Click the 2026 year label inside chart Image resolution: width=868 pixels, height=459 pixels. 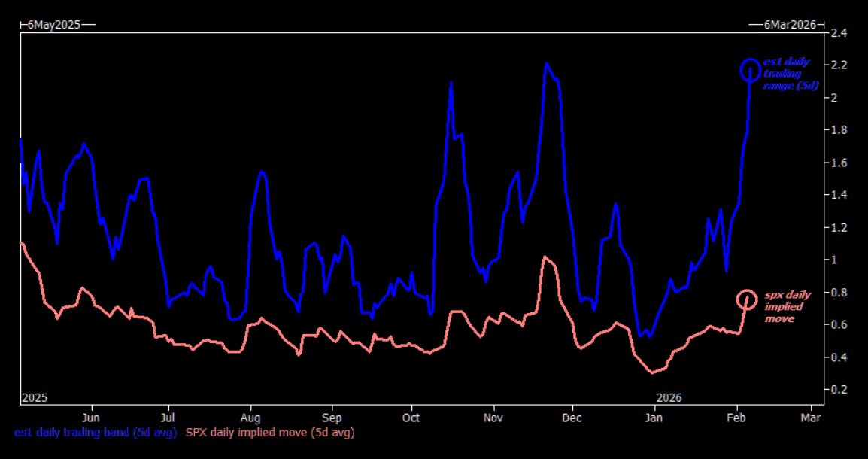pos(669,397)
